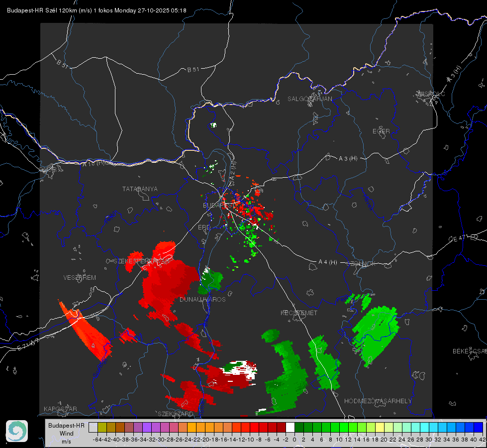The image size is (487, 448).
Task: Select the TATABÁNYA city label
Action: point(140,189)
